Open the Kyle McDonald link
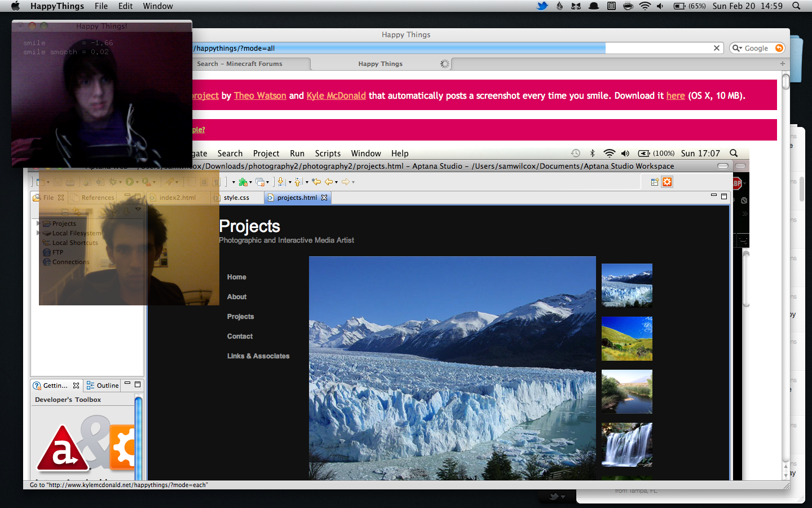The width and height of the screenshot is (812, 508). (x=336, y=96)
